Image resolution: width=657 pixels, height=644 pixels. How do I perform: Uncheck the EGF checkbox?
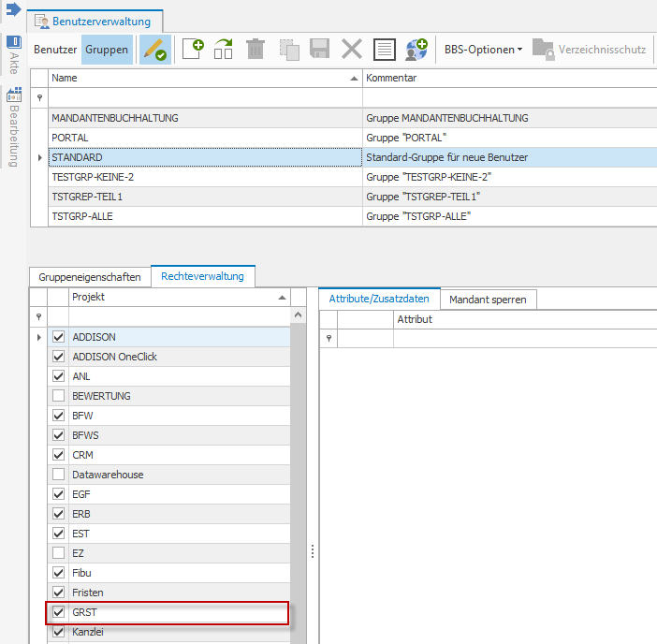(x=58, y=494)
